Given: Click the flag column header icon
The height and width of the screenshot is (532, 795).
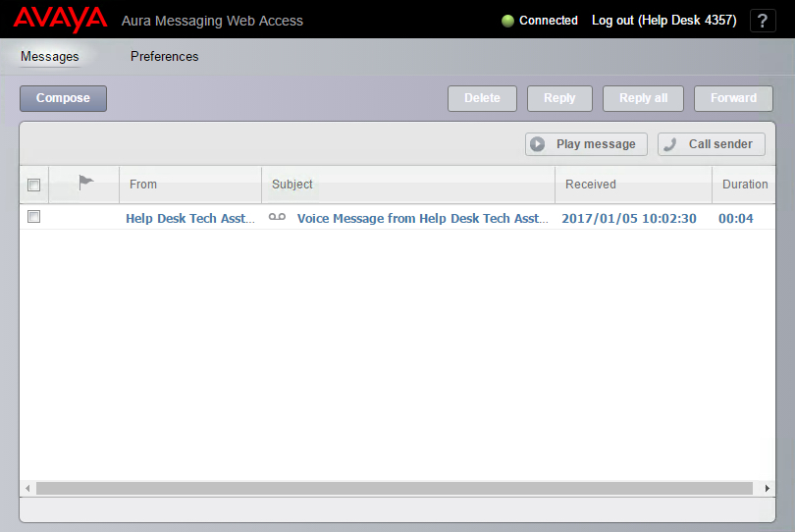Looking at the screenshot, I should tap(85, 183).
